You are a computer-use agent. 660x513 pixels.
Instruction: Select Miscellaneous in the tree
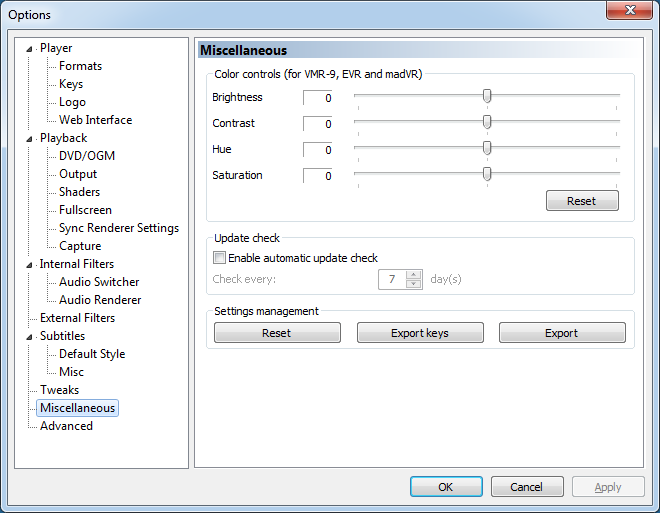77,408
